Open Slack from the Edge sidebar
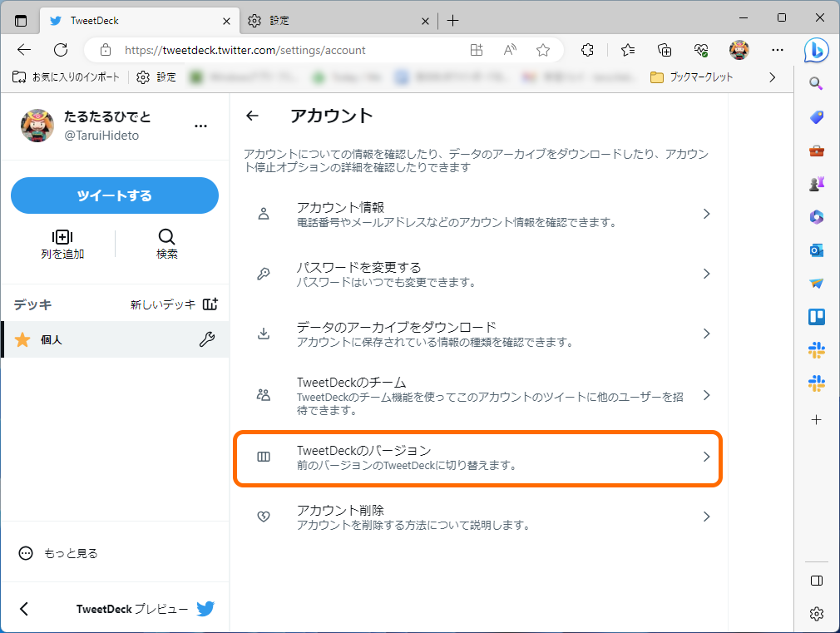 coord(816,350)
